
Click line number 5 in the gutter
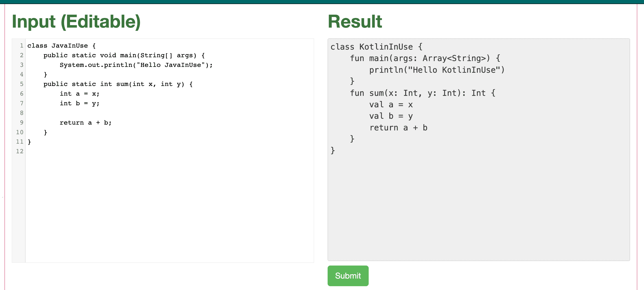coord(22,84)
